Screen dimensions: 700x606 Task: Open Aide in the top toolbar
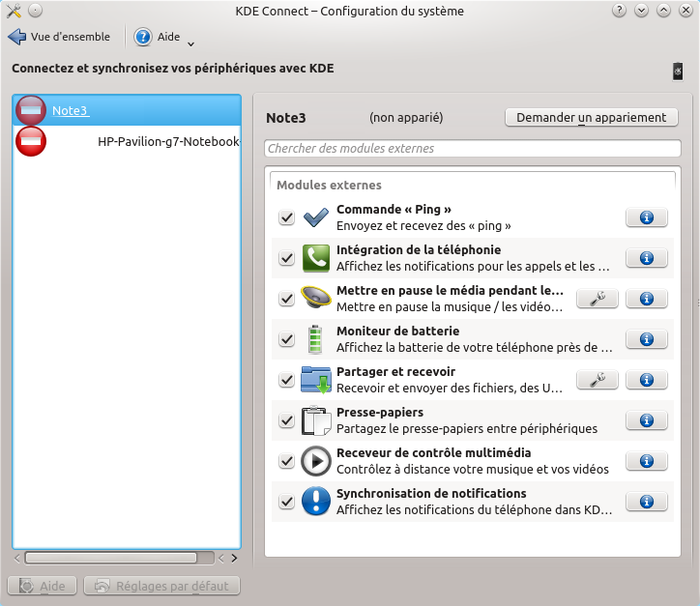pos(159,38)
